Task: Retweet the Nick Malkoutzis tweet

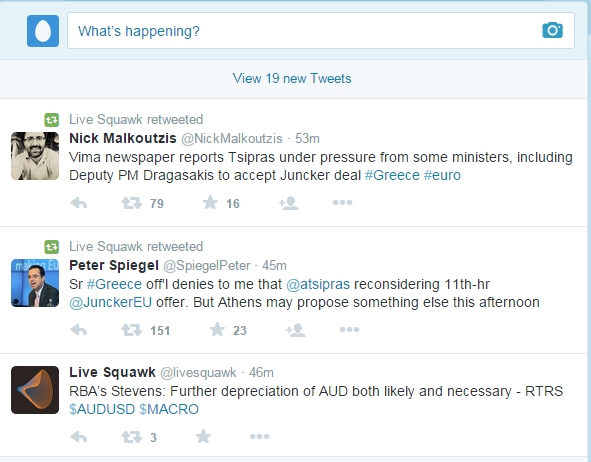Action: coord(131,203)
